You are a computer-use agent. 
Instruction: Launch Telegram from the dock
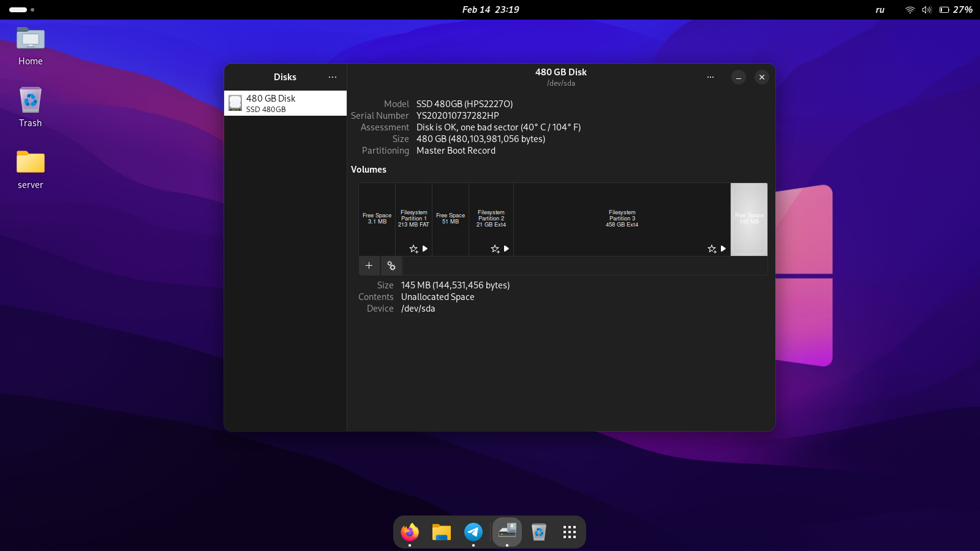(x=473, y=532)
